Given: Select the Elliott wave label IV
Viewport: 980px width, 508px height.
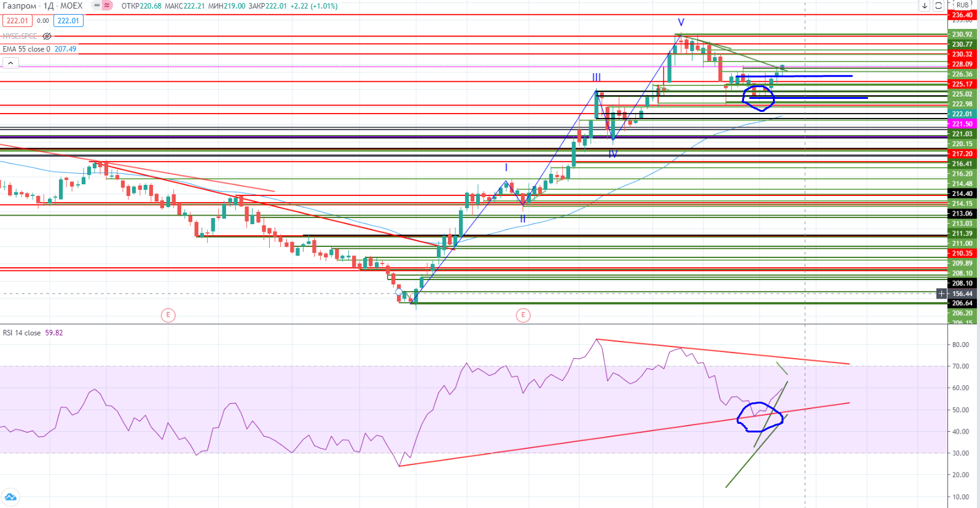Looking at the screenshot, I should (x=613, y=154).
